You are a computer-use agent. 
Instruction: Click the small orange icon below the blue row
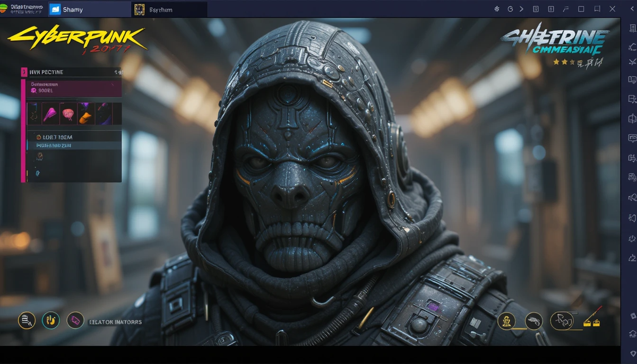click(39, 157)
